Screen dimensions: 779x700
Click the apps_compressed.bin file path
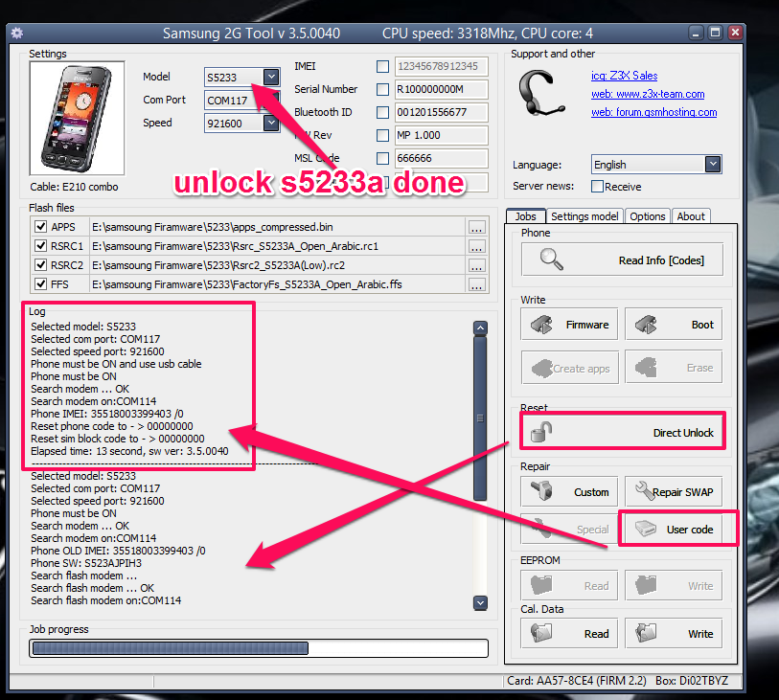click(x=213, y=227)
